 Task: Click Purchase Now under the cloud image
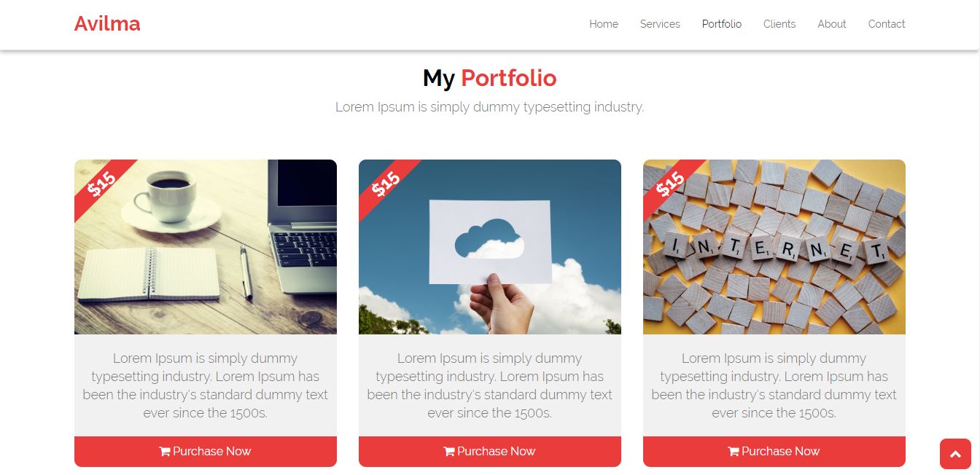click(490, 452)
